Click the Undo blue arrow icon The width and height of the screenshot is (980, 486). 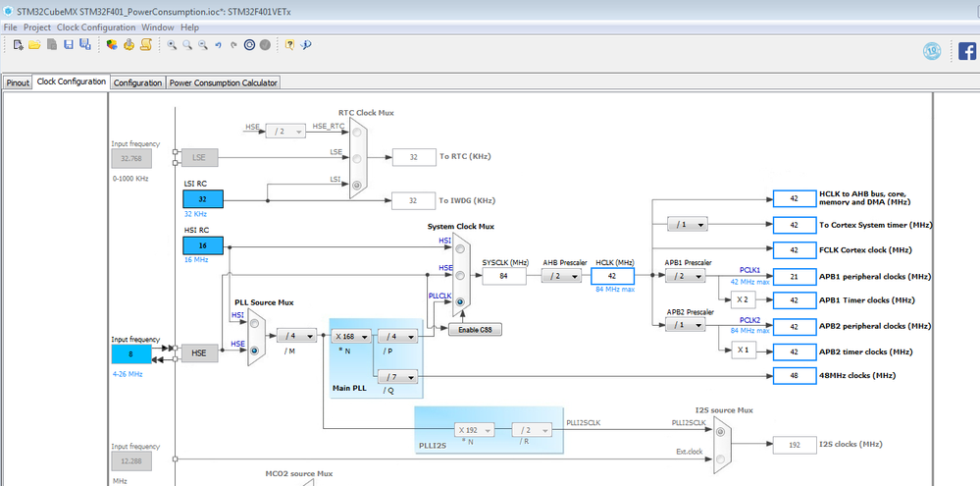point(218,45)
